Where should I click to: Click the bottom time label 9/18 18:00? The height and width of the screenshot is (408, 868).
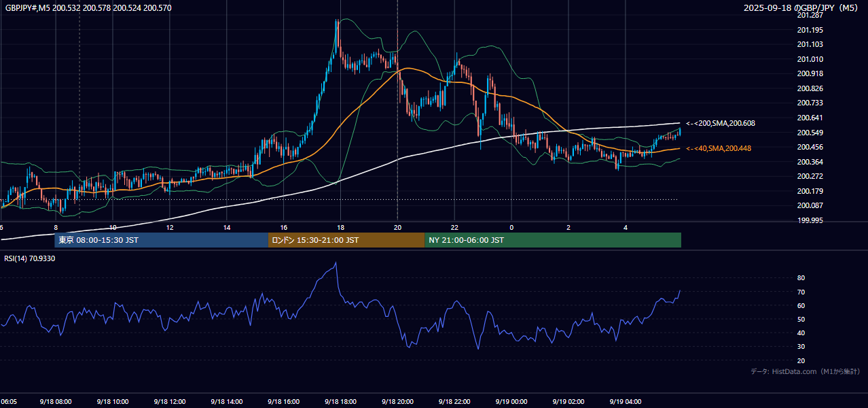click(340, 401)
